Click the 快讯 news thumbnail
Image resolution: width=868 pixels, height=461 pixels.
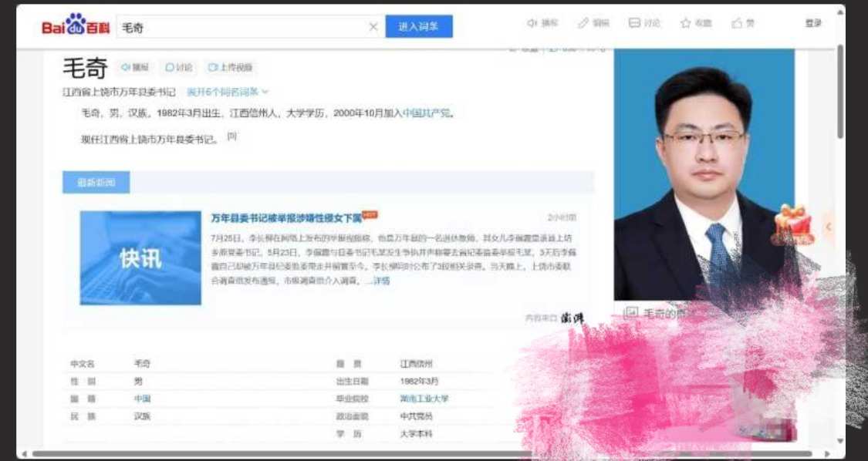[140, 257]
